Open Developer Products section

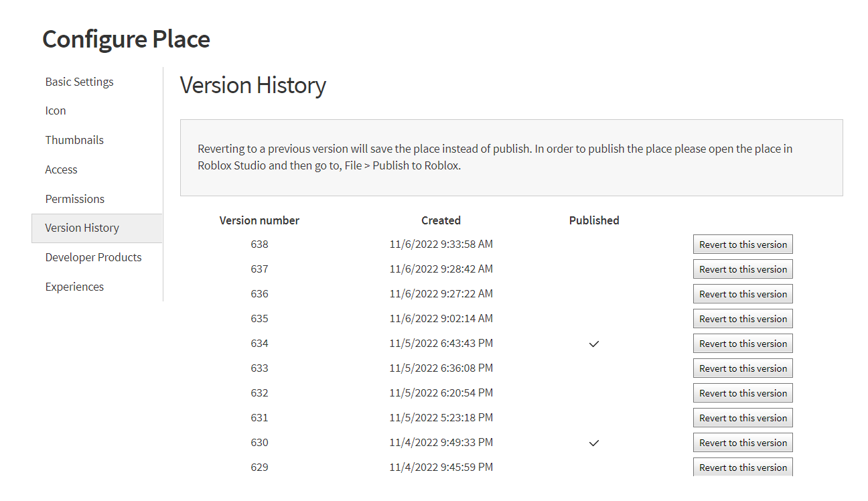[93, 257]
